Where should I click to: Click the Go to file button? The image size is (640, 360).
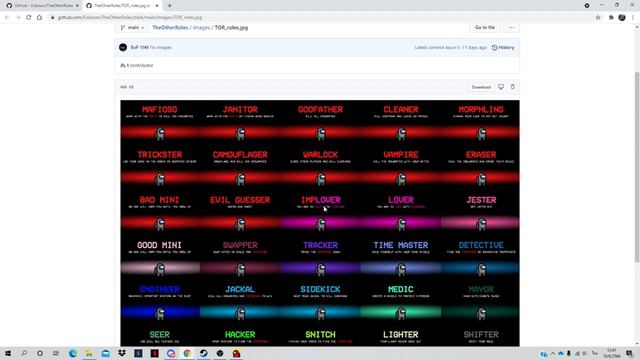pos(484,27)
